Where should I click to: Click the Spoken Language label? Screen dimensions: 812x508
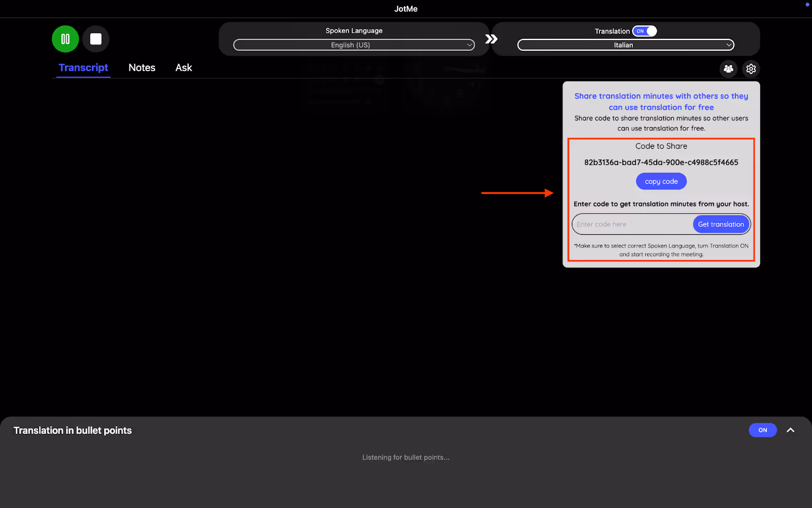pyautogui.click(x=354, y=31)
